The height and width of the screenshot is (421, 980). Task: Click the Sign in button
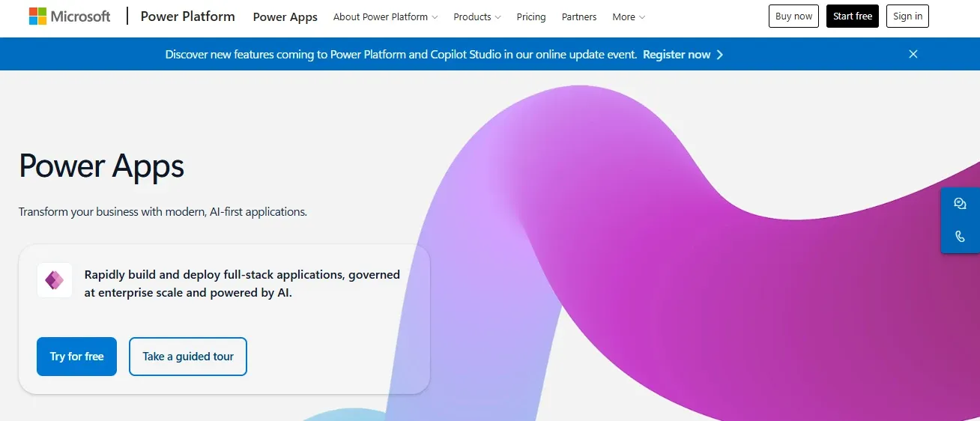pyautogui.click(x=907, y=16)
